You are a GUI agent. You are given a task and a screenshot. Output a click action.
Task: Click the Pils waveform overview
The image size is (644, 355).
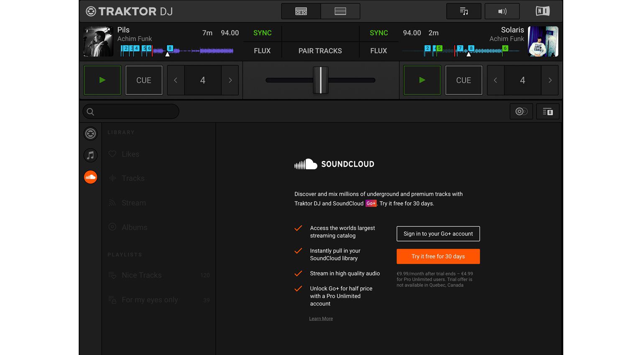tap(177, 51)
